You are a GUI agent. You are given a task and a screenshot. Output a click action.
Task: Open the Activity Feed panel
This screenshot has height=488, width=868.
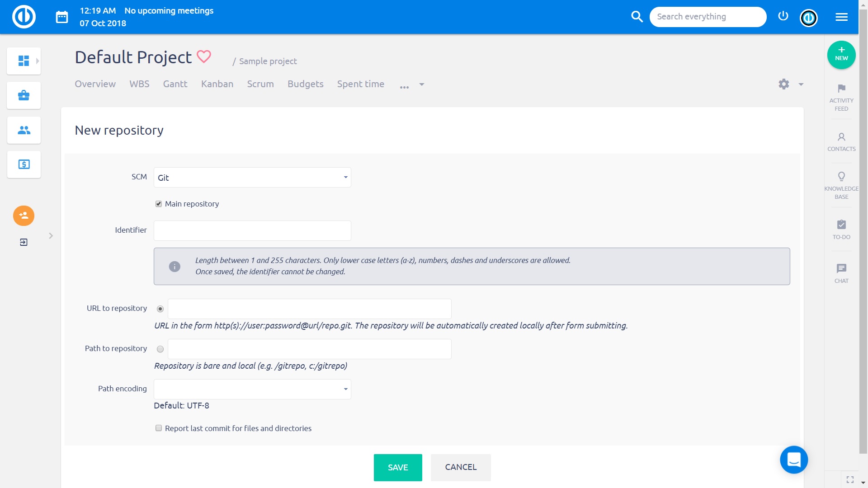coord(841,96)
